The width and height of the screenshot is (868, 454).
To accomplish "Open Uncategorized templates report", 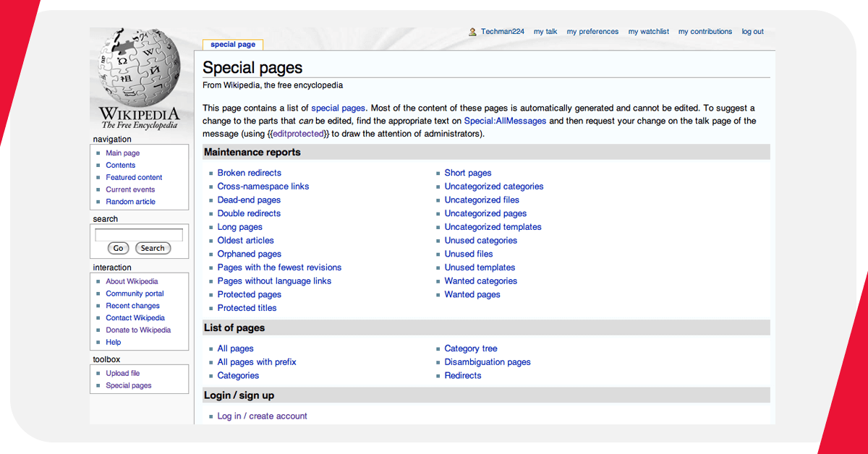I will (x=493, y=227).
